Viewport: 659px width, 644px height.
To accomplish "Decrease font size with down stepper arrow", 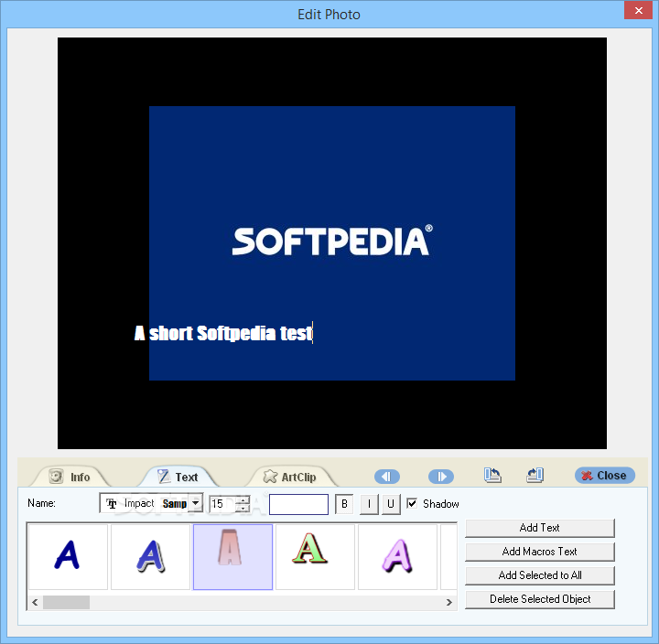I will click(243, 508).
